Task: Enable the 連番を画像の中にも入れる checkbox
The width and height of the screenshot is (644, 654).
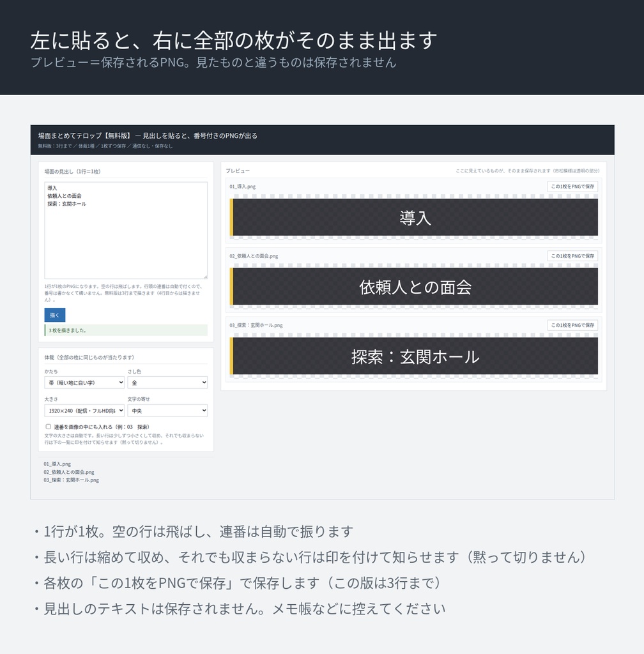Action: coord(48,426)
